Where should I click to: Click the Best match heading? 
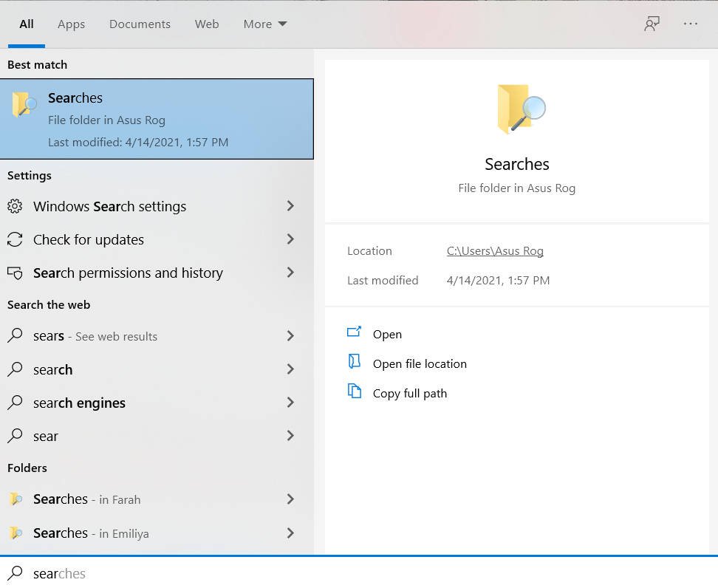tap(37, 64)
